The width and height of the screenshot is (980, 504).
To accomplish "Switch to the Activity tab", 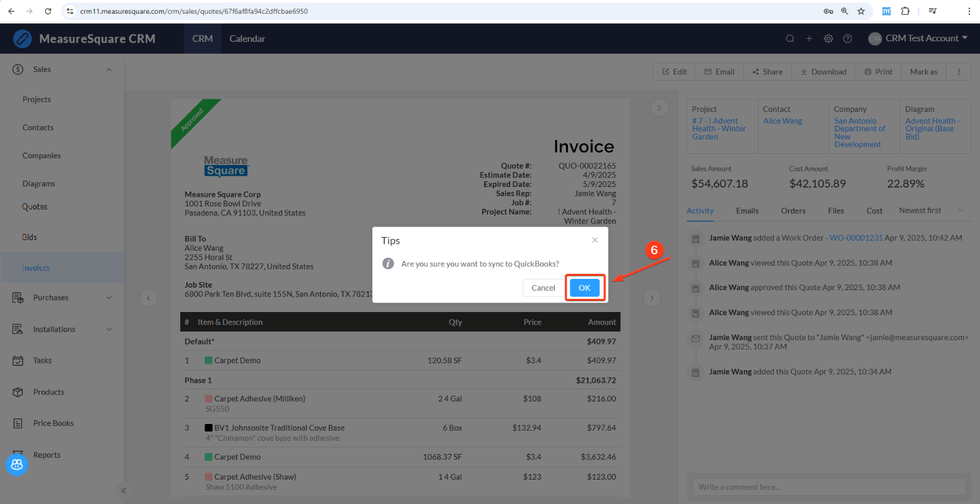I will (x=700, y=211).
